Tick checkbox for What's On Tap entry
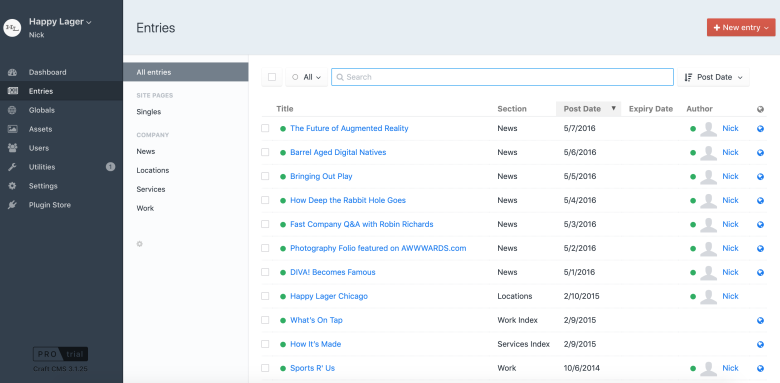This screenshot has width=780, height=383. coord(265,320)
